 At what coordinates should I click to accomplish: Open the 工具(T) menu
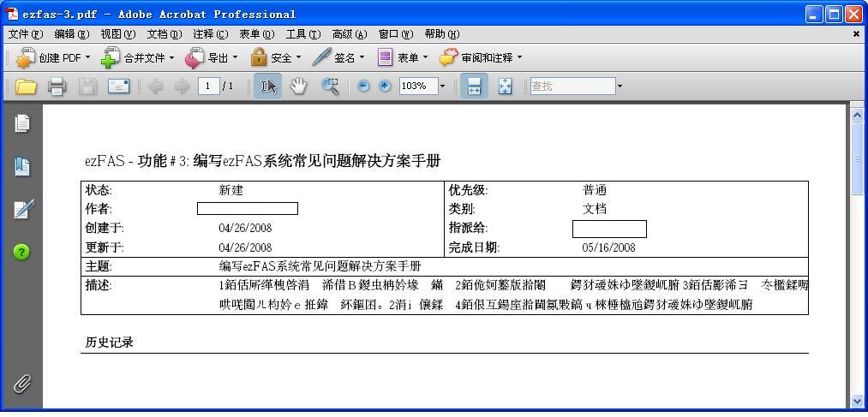click(303, 34)
